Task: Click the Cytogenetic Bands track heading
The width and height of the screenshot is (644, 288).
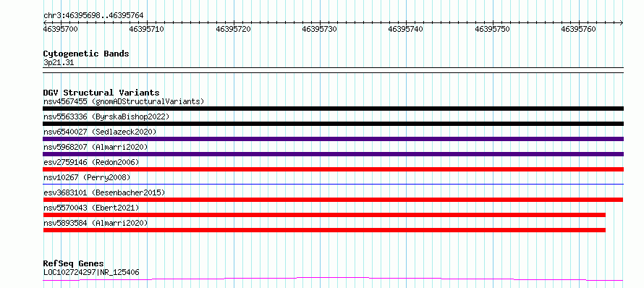Action: (x=86, y=54)
